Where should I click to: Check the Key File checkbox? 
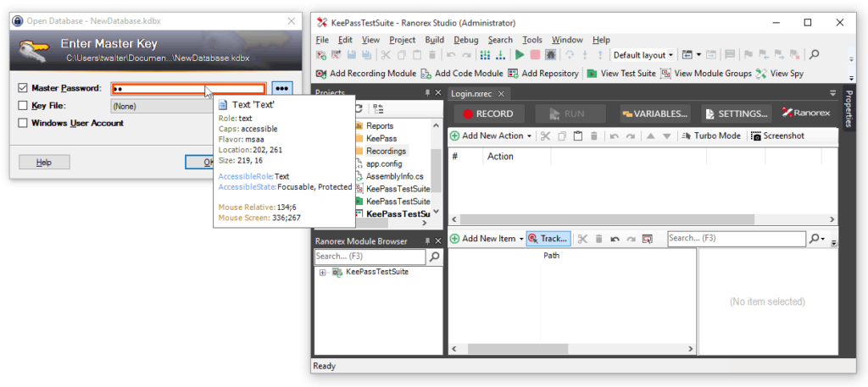tap(23, 106)
